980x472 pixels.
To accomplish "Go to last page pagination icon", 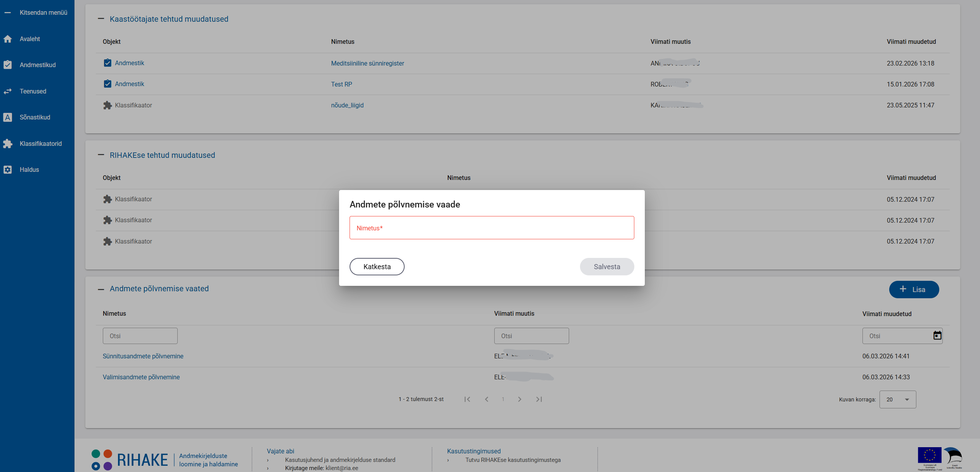I will tap(539, 399).
